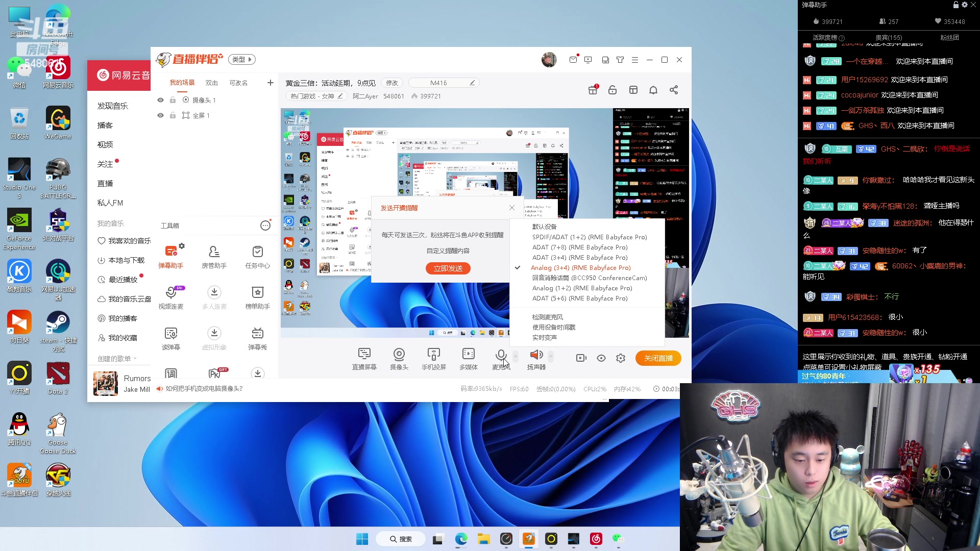Open the 视频连麦 PK tool

[170, 297]
